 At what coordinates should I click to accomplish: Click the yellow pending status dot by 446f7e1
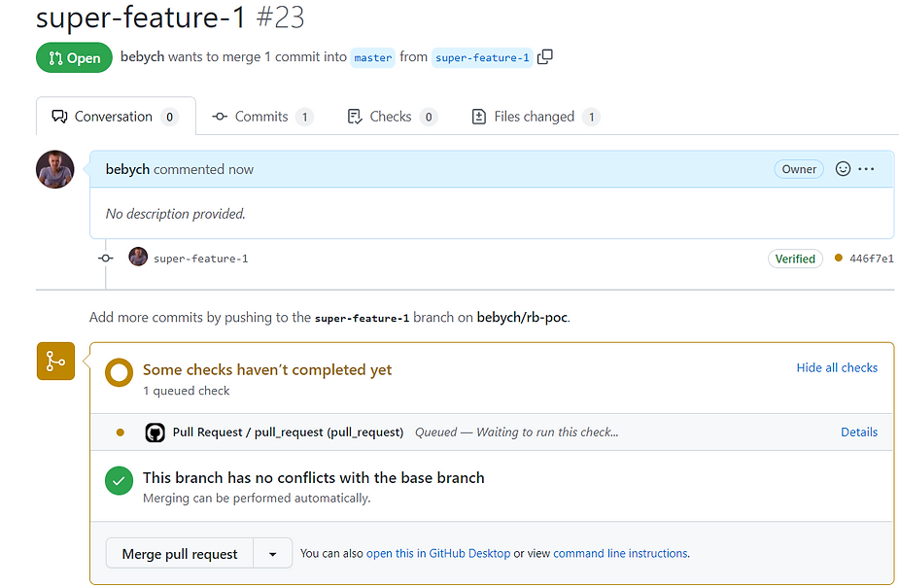838,258
